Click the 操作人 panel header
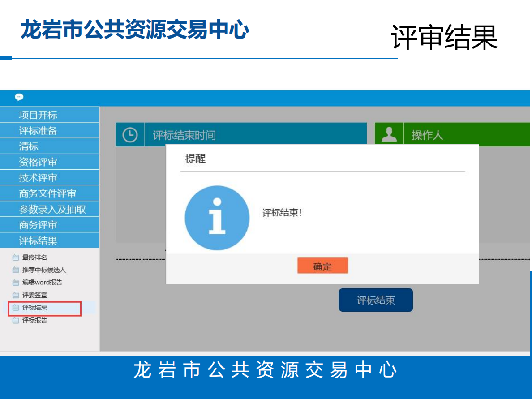The image size is (532, 399). (452, 134)
